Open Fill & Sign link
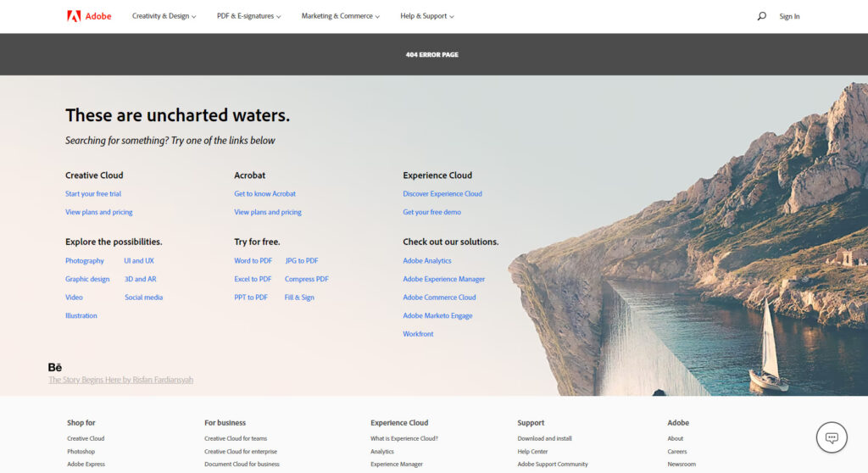Image resolution: width=868 pixels, height=473 pixels. (299, 298)
